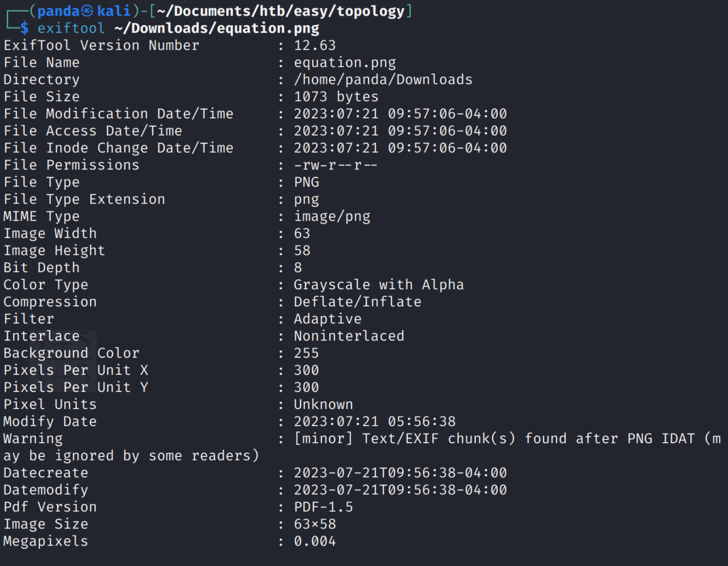Viewport: 728px width, 566px height.
Task: Click the ExifTool version value 12.63
Action: pyautogui.click(x=315, y=45)
